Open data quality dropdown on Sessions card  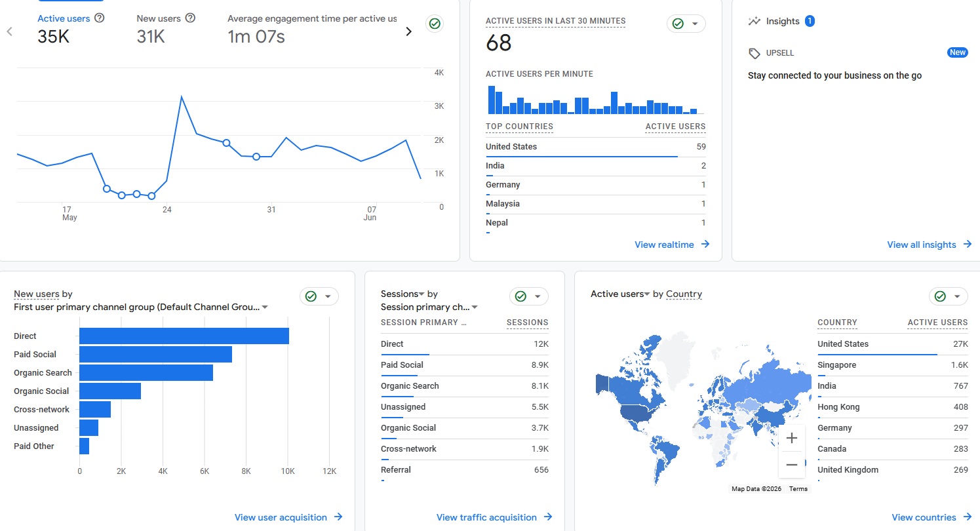click(x=529, y=296)
